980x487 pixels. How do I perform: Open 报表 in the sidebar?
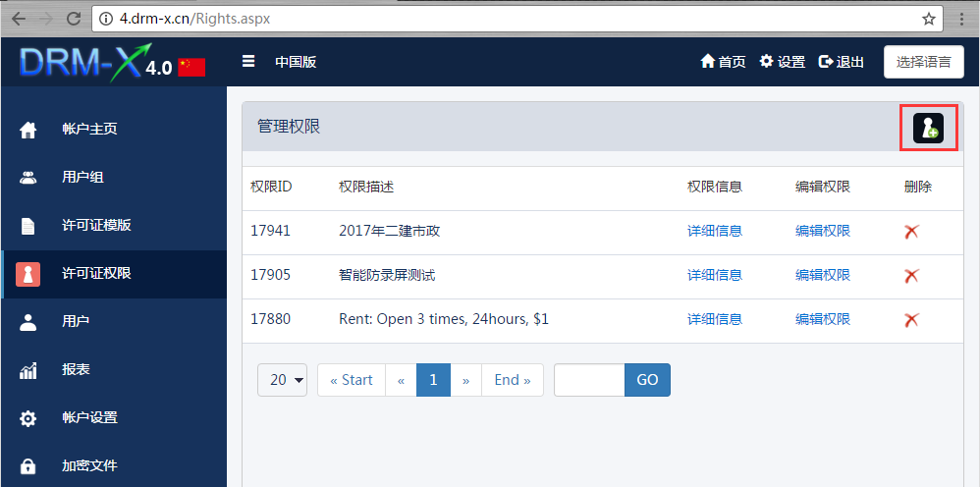pyautogui.click(x=76, y=370)
